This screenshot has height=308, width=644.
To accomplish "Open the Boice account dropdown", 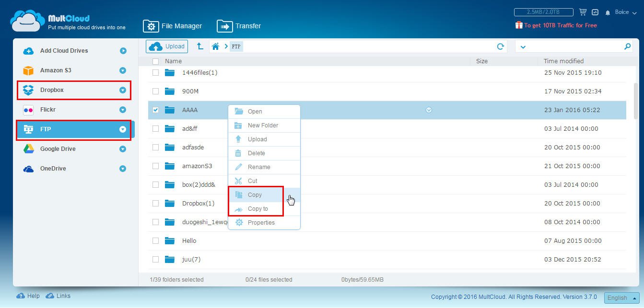I will (625, 12).
